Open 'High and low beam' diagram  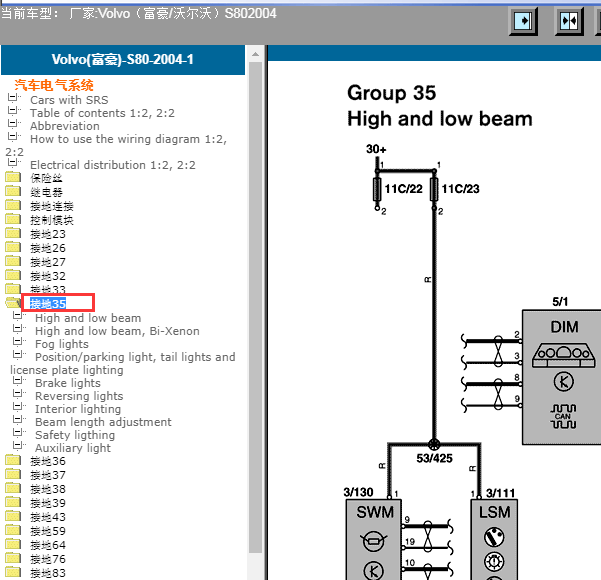coord(88,318)
